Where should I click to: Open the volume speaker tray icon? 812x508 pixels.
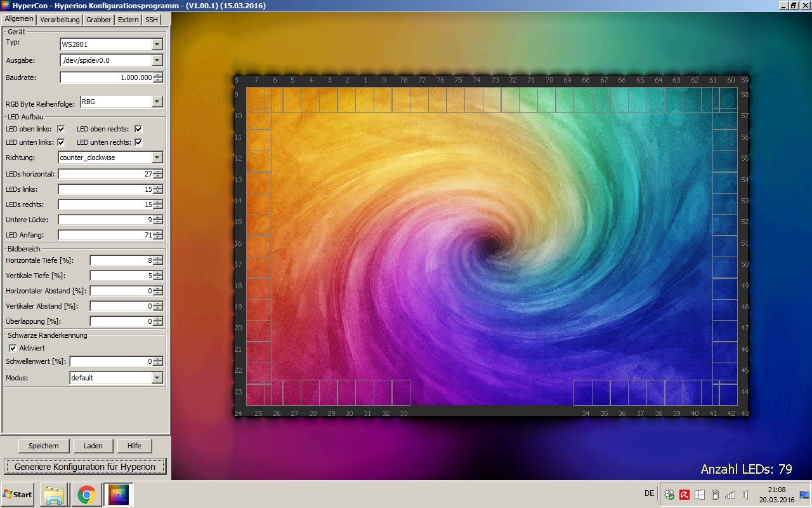pos(745,495)
